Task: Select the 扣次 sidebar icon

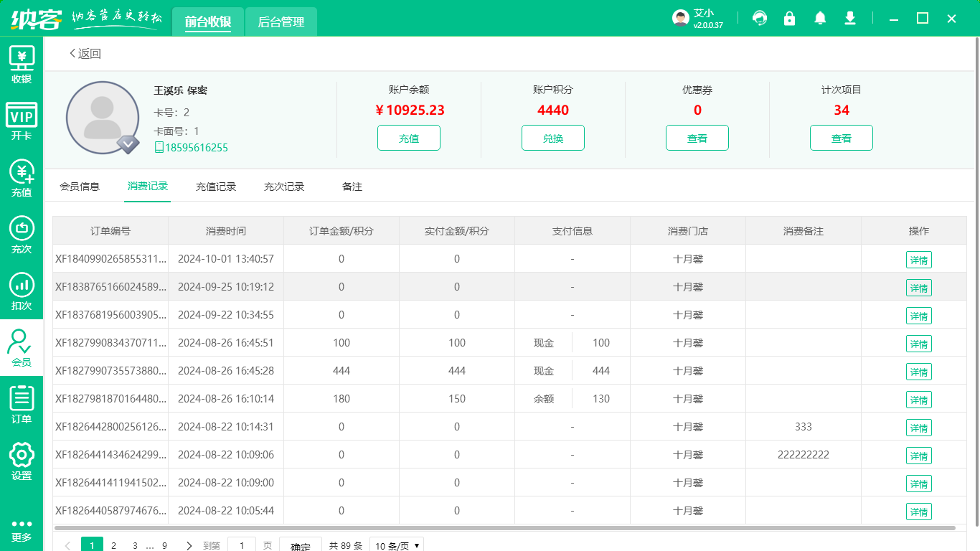Action: (22, 291)
